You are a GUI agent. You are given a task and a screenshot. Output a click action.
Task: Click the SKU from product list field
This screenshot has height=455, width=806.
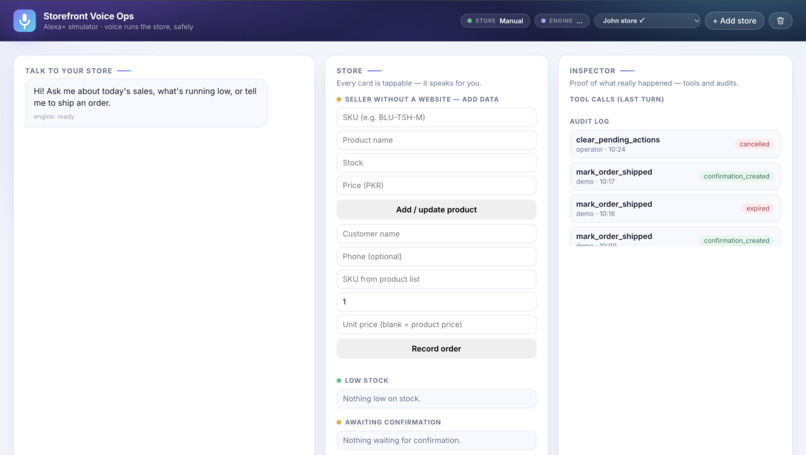click(x=436, y=279)
